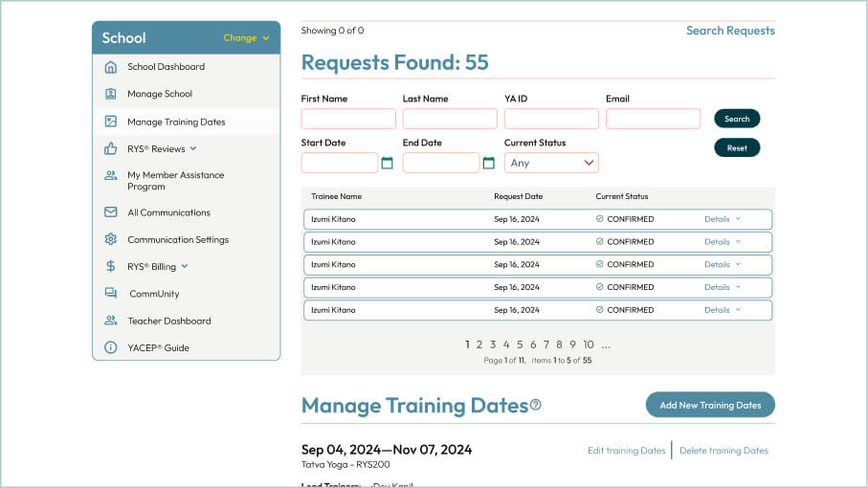Open Teacher Dashboard in the sidebar
Screen dimensions: 868x488
(x=168, y=322)
